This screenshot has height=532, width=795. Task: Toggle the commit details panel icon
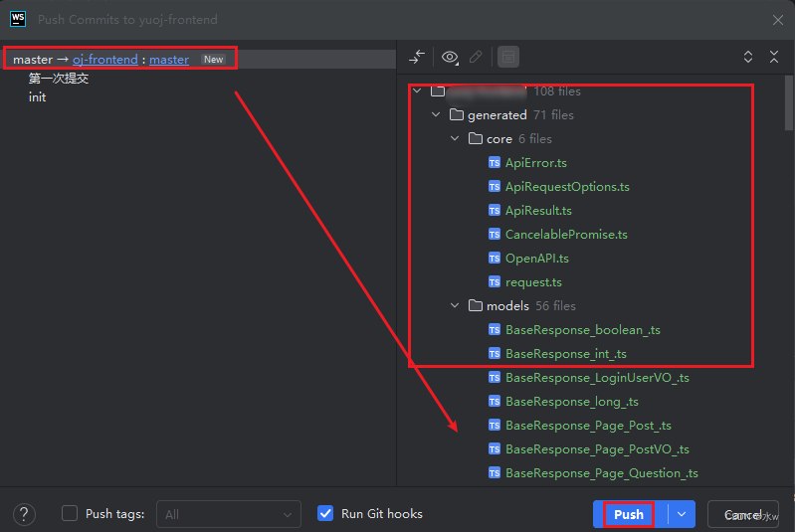click(x=508, y=57)
